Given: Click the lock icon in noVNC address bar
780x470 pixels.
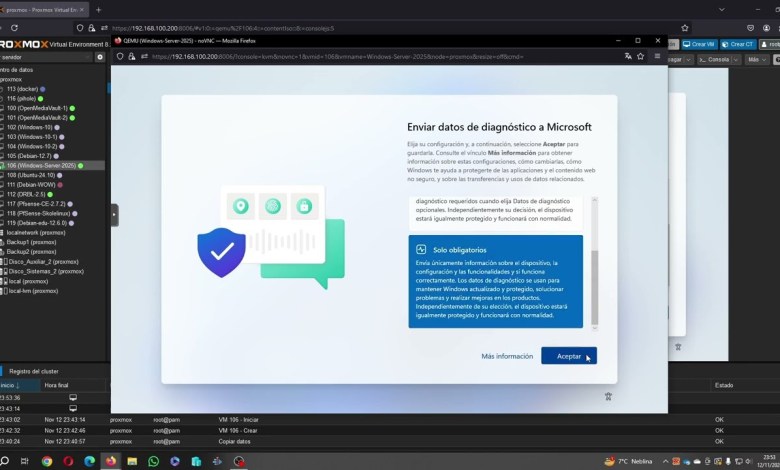Looking at the screenshot, I should pyautogui.click(x=132, y=56).
